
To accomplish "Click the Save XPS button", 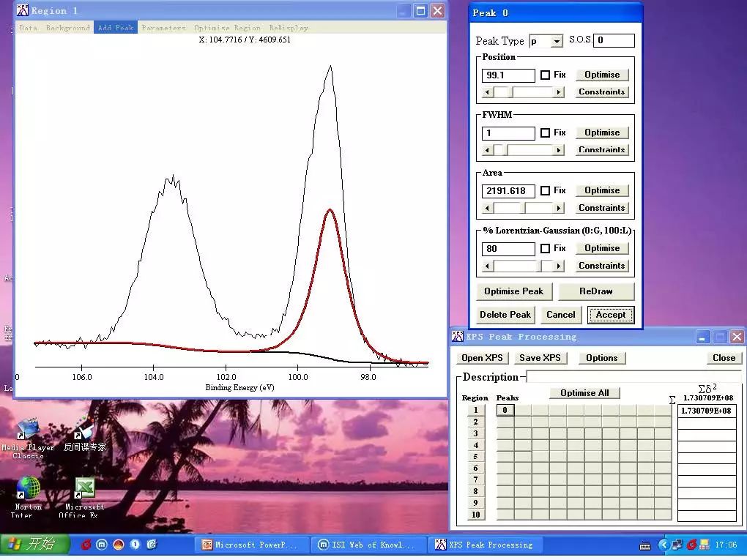I will 540,358.
